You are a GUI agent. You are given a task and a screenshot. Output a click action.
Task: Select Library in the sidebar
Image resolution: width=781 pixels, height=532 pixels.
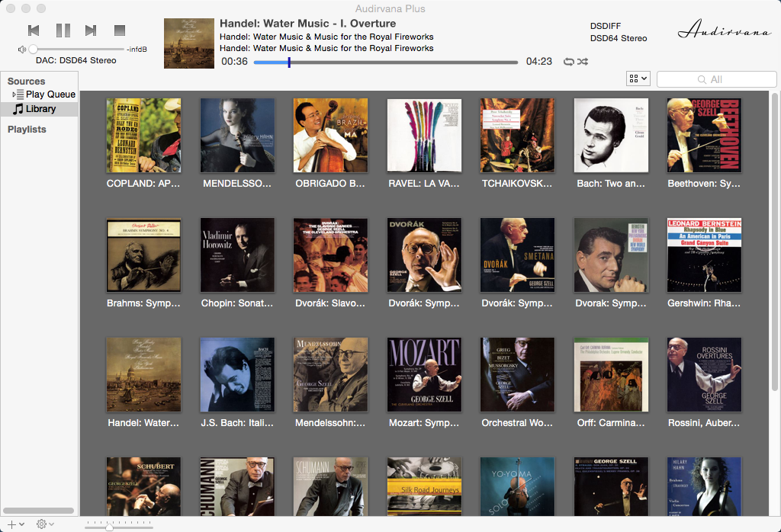40,109
